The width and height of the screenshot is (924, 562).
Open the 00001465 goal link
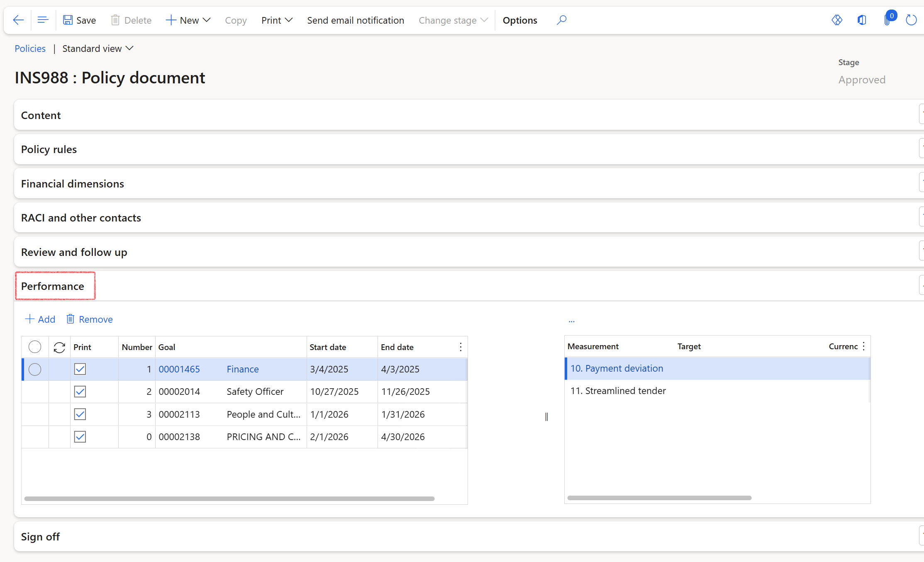(x=179, y=369)
